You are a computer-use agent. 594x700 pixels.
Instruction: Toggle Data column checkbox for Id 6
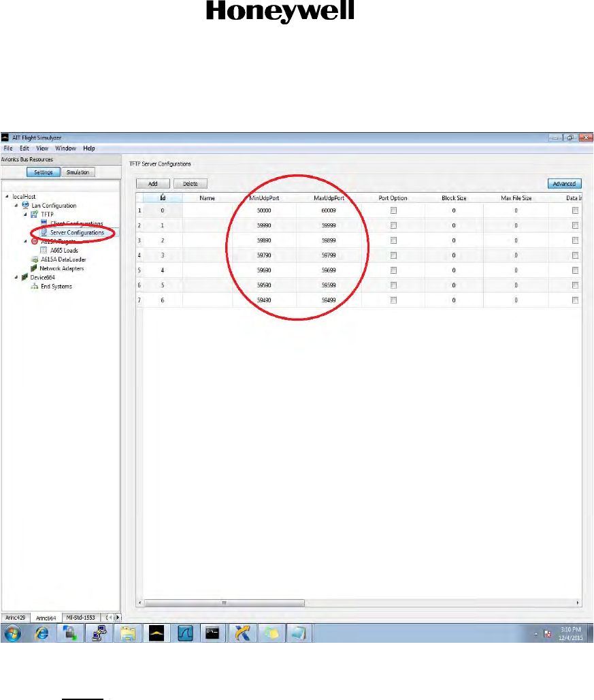pos(575,300)
